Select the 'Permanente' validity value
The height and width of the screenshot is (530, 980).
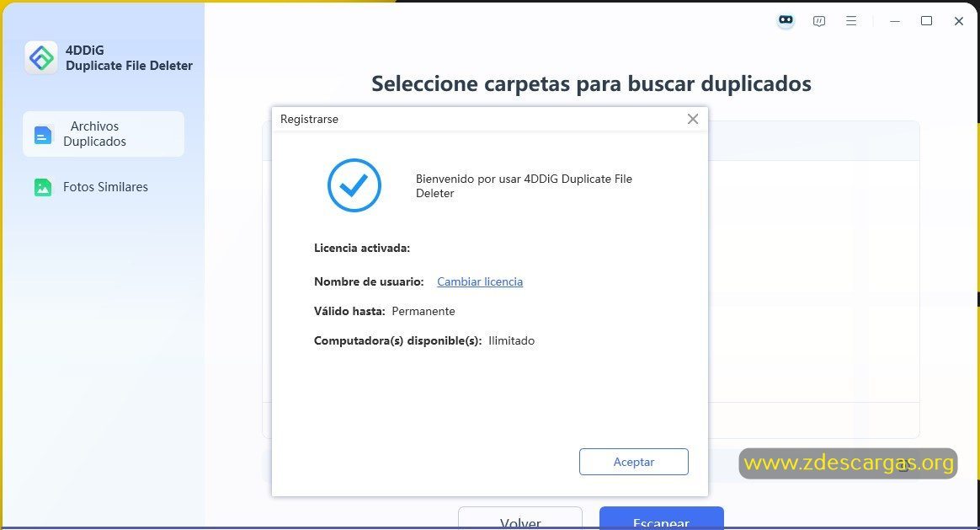pos(423,311)
